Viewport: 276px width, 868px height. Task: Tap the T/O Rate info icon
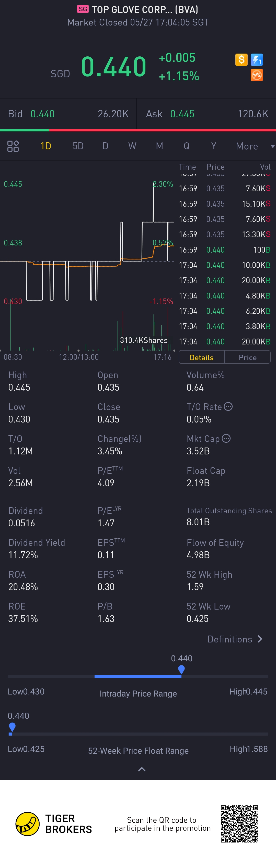coord(228,407)
